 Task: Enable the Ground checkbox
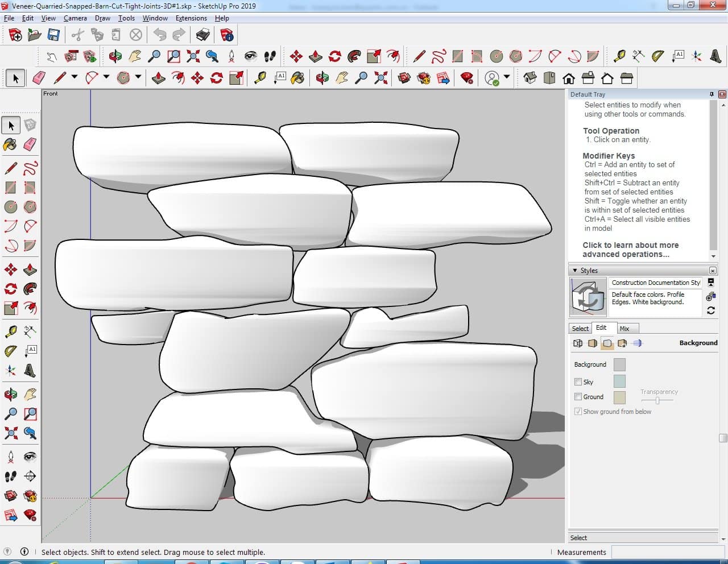[578, 397]
